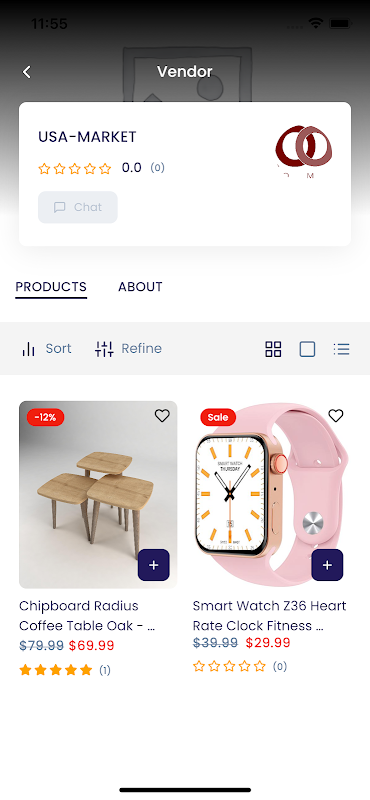The image size is (370, 800).
Task: Open the coffee table product image
Action: coord(98,494)
